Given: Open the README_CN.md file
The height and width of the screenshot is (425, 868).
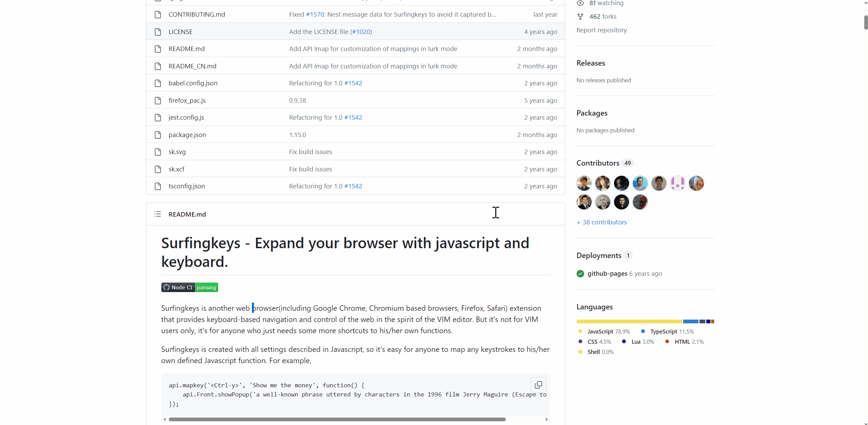Looking at the screenshot, I should pyautogui.click(x=192, y=66).
